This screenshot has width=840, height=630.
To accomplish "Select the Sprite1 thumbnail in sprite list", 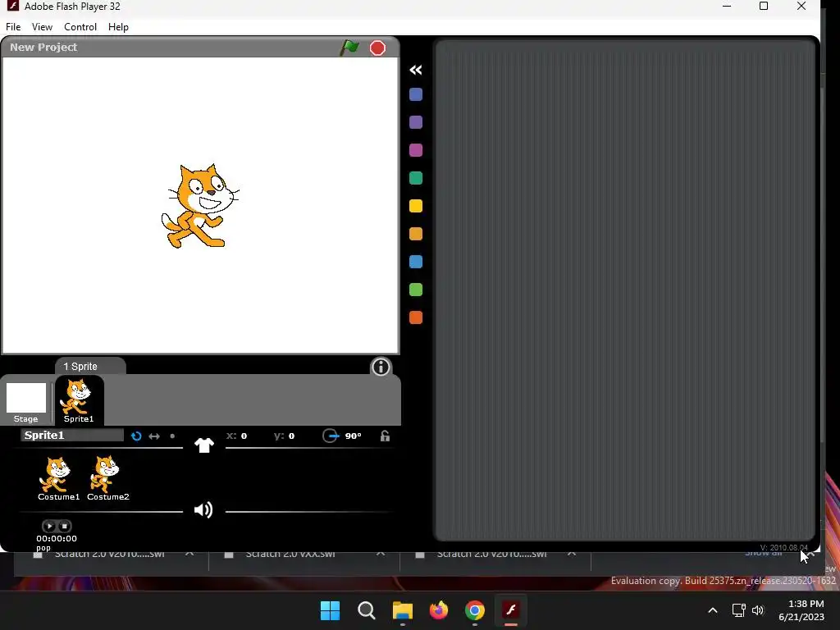I will click(79, 400).
